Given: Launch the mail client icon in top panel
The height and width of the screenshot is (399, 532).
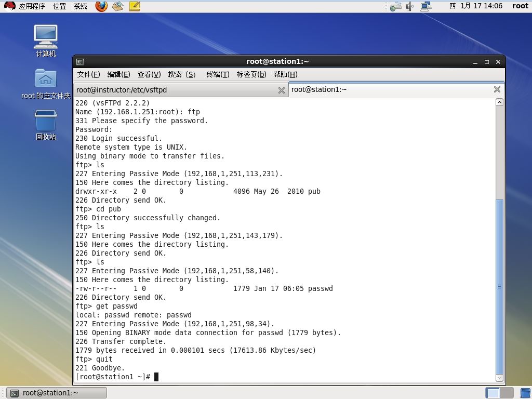Looking at the screenshot, I should [x=118, y=6].
